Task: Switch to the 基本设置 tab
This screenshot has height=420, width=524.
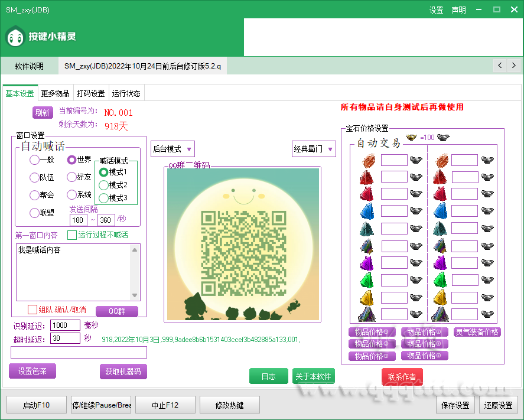Action: coord(19,93)
